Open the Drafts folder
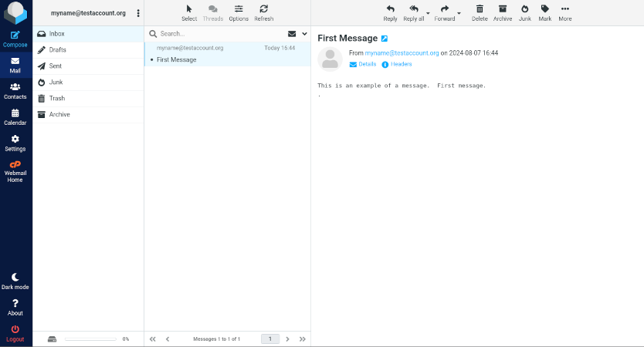Screen dimensions: 644x347 click(57, 50)
